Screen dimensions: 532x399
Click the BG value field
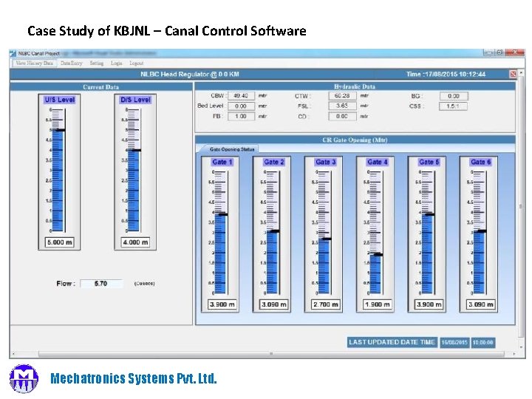(x=454, y=96)
